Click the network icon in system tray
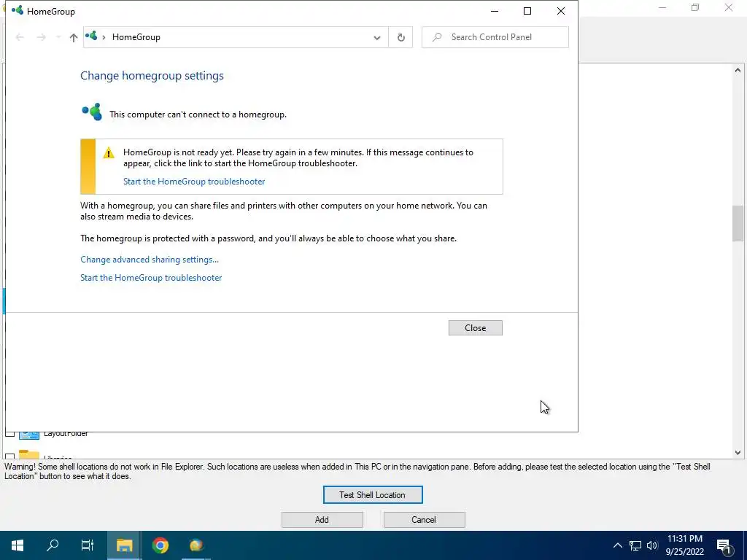The width and height of the screenshot is (747, 560). pyautogui.click(x=635, y=545)
